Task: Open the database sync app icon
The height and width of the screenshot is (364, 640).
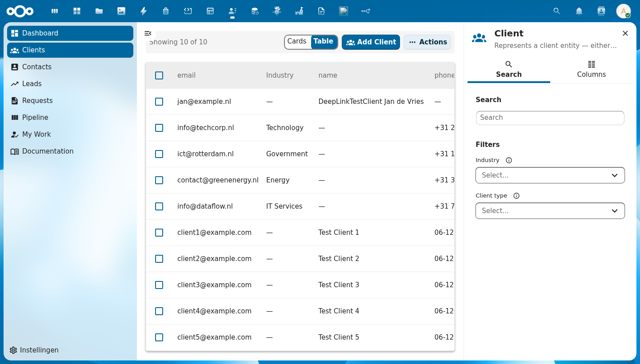Action: (255, 11)
